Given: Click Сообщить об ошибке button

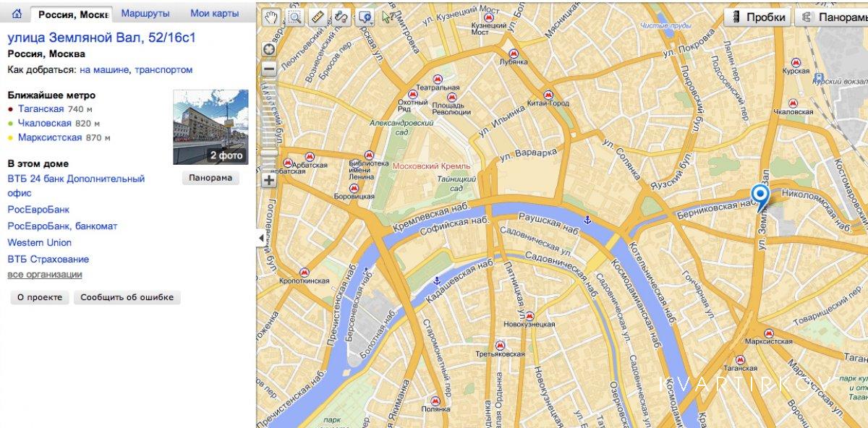Looking at the screenshot, I should (127, 297).
